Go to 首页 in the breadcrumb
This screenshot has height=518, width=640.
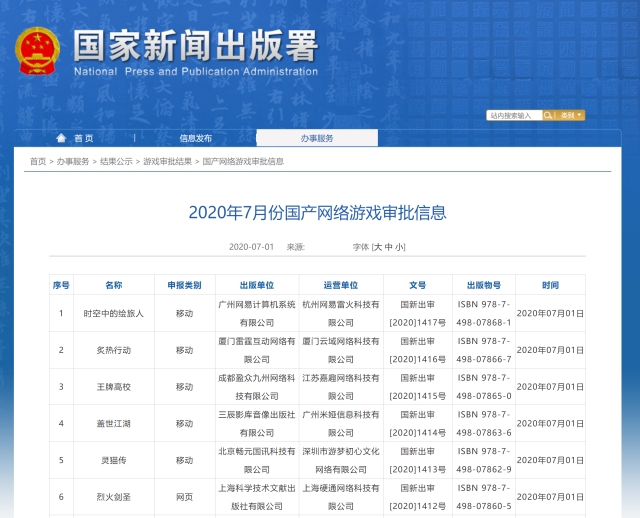pyautogui.click(x=38, y=161)
